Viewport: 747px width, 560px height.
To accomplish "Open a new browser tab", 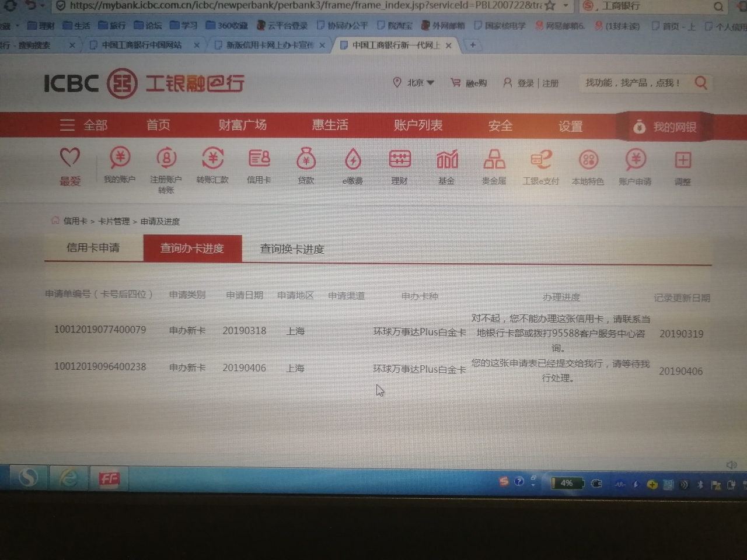I will [x=473, y=45].
